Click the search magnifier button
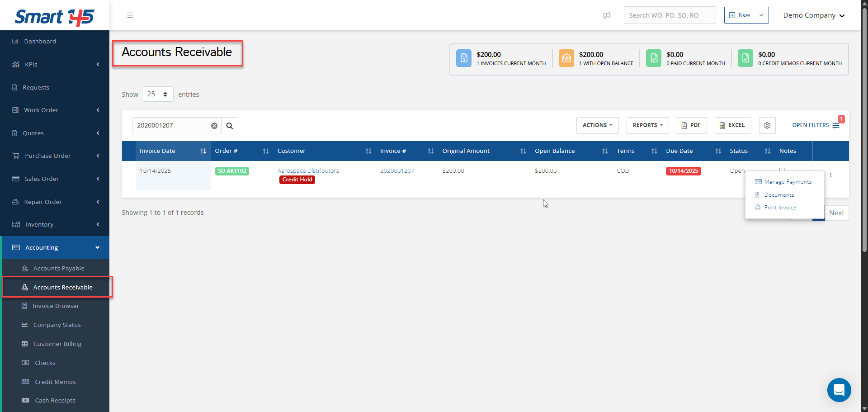Viewport: 868px width, 412px height. [x=230, y=126]
